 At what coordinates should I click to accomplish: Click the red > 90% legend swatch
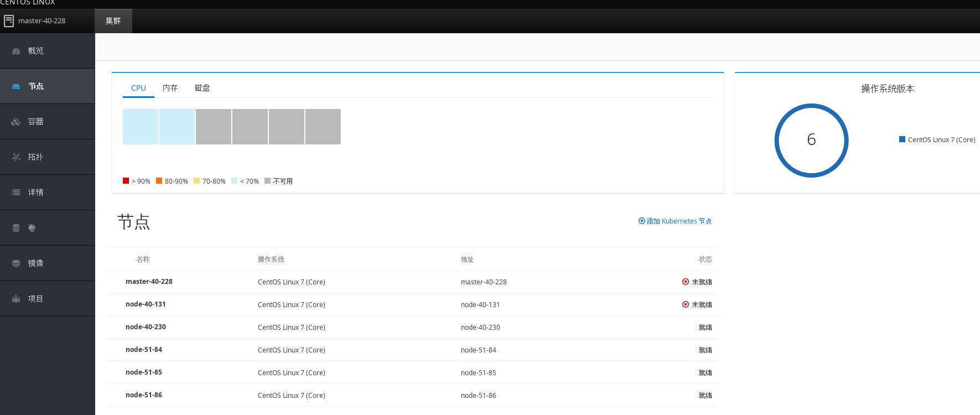(126, 181)
